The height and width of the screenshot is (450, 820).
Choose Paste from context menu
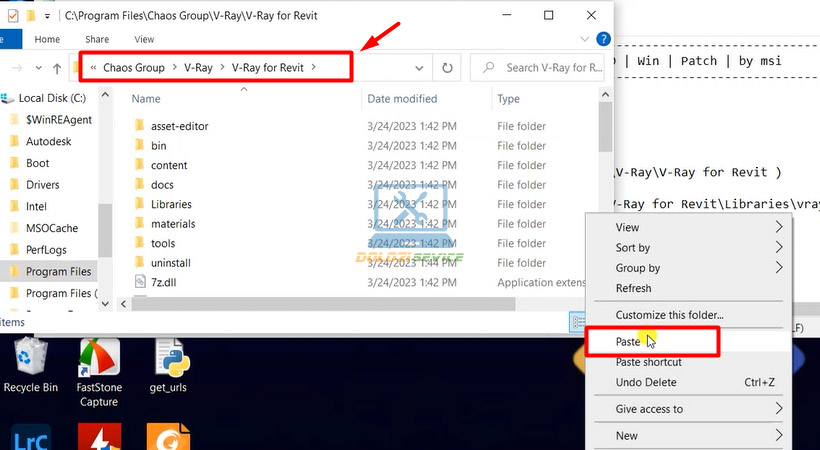point(688,342)
